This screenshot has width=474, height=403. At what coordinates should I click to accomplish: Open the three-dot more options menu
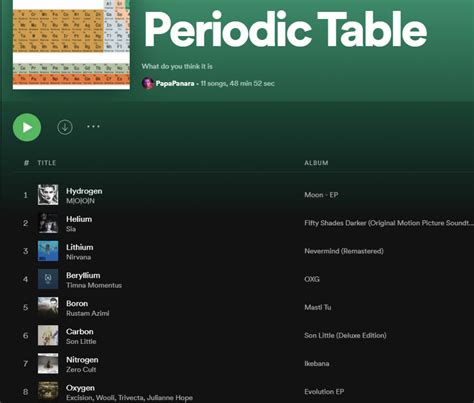coord(93,126)
